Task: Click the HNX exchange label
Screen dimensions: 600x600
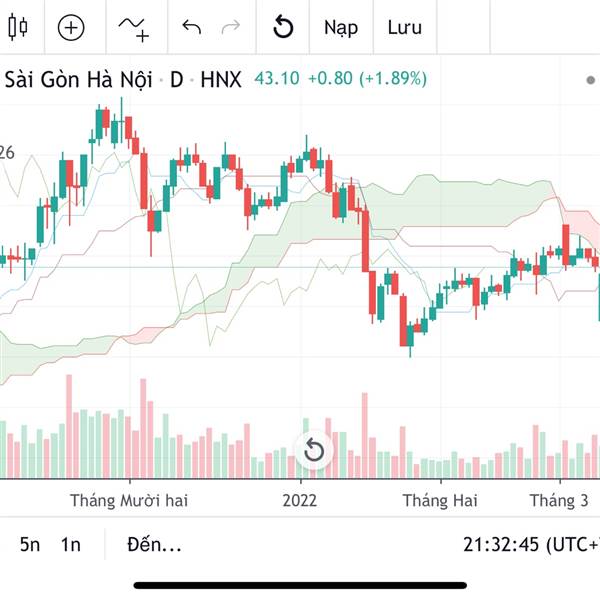Action: coord(221,78)
